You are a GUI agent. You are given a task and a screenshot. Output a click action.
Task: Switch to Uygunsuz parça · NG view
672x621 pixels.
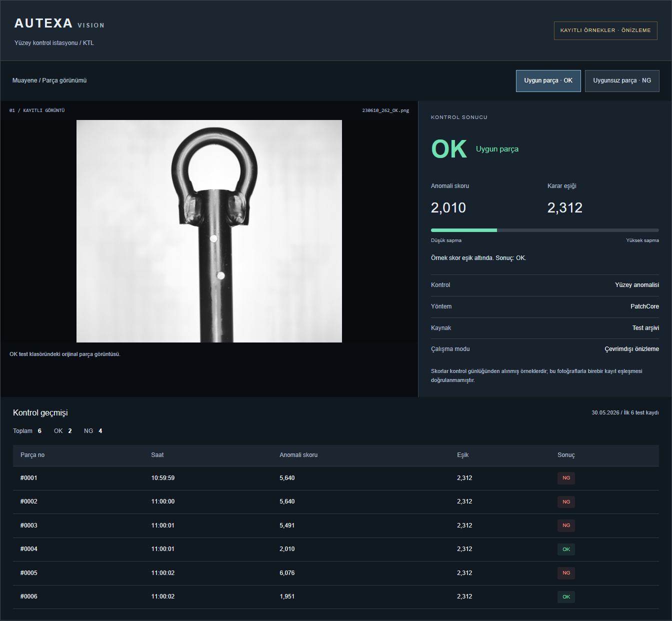click(x=622, y=80)
